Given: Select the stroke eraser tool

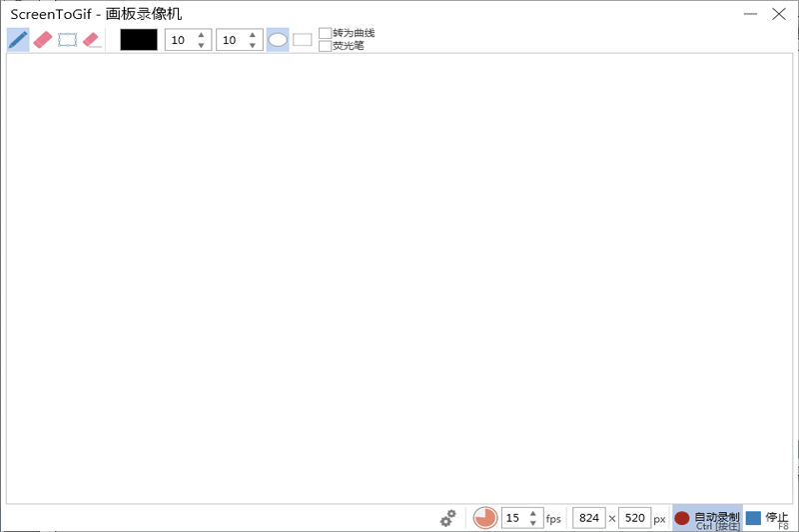Looking at the screenshot, I should tap(92, 40).
